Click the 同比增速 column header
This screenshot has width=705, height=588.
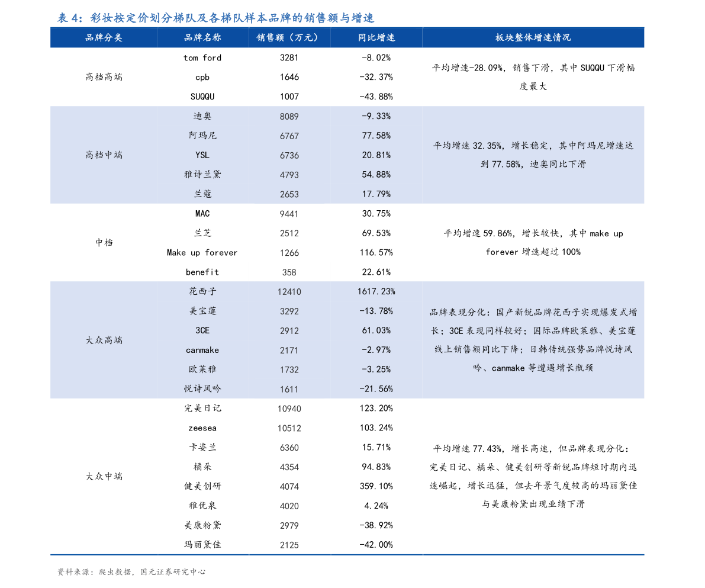(x=376, y=38)
